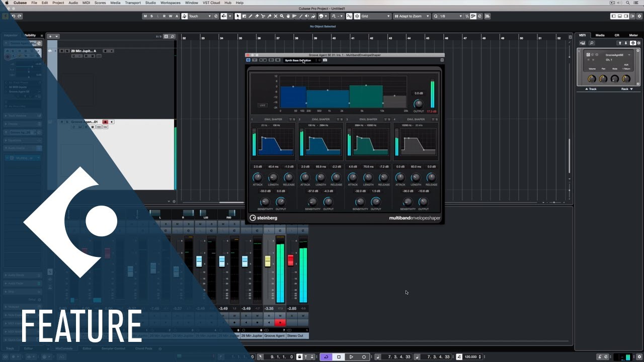Click the red Stereo Out fader
This screenshot has width=644, height=362.
[x=290, y=260]
